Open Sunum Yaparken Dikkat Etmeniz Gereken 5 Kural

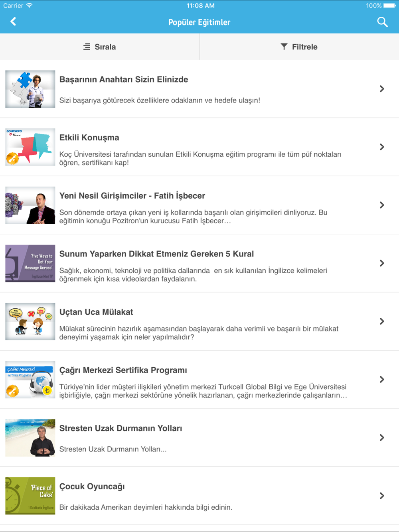156,254
